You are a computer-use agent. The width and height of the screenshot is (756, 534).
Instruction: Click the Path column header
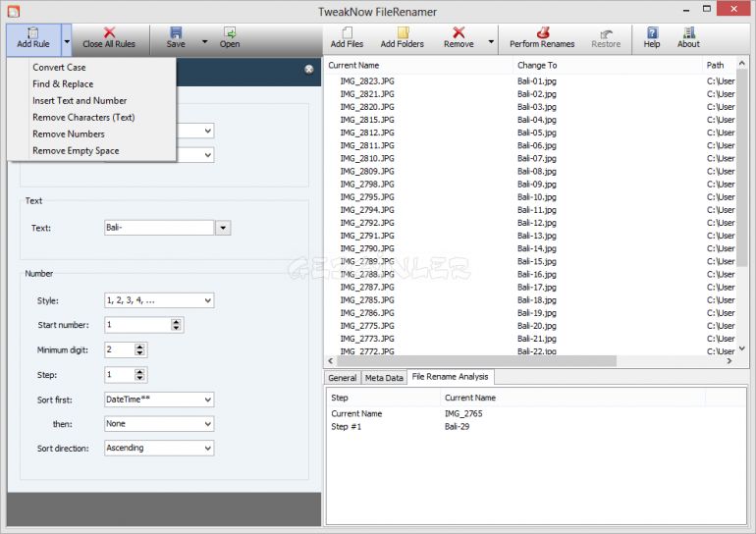click(x=720, y=65)
